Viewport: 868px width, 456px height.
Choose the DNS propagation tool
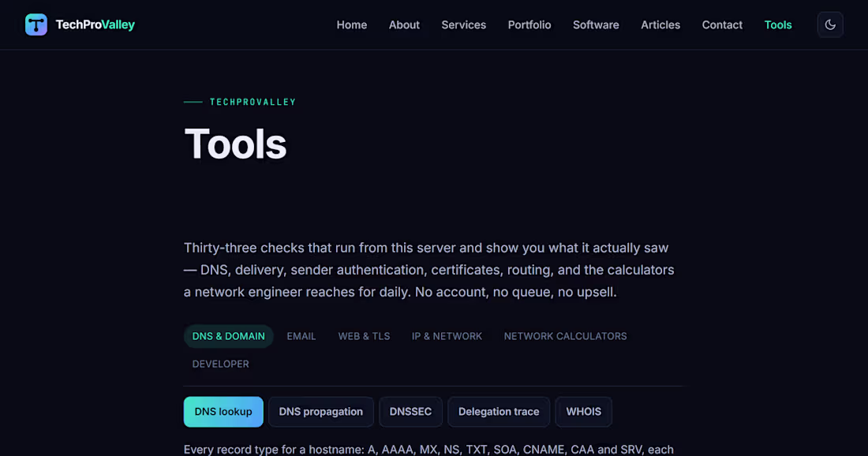coord(320,412)
